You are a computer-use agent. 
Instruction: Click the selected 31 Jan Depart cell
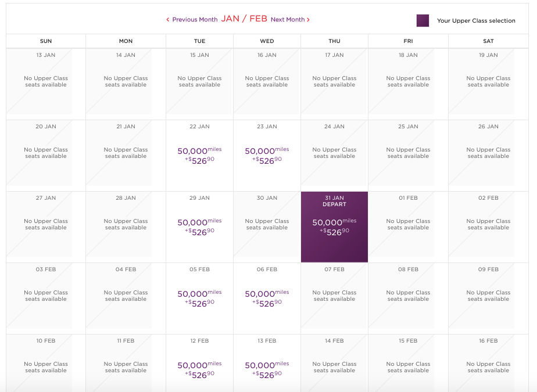[x=334, y=227]
